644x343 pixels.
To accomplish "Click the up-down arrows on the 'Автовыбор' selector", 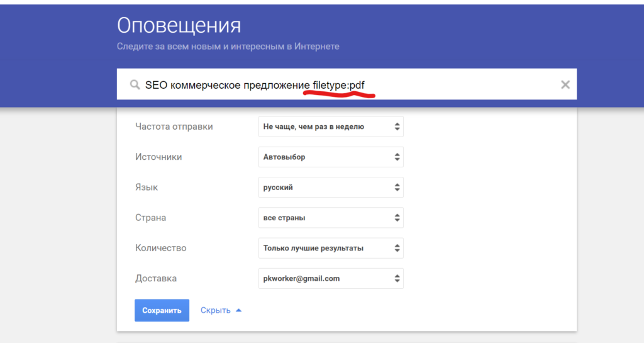I will coord(397,157).
